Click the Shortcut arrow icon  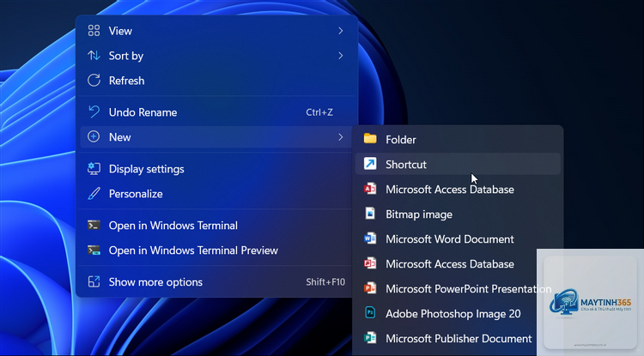(370, 164)
